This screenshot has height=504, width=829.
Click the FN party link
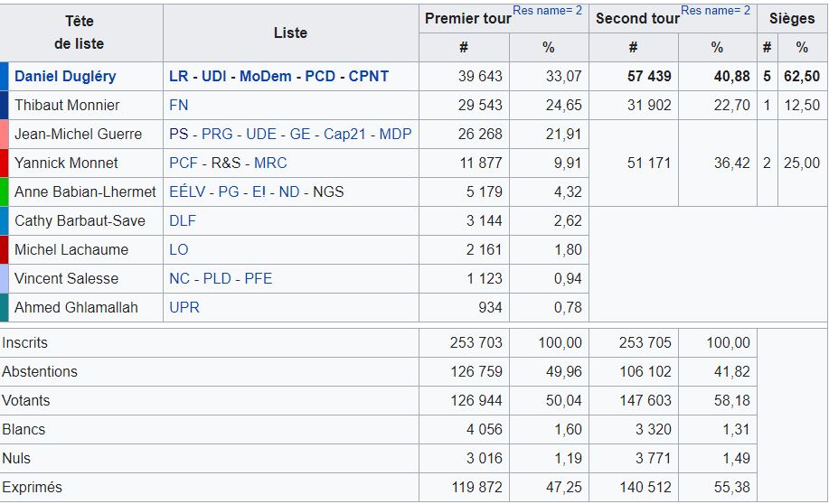coord(179,106)
